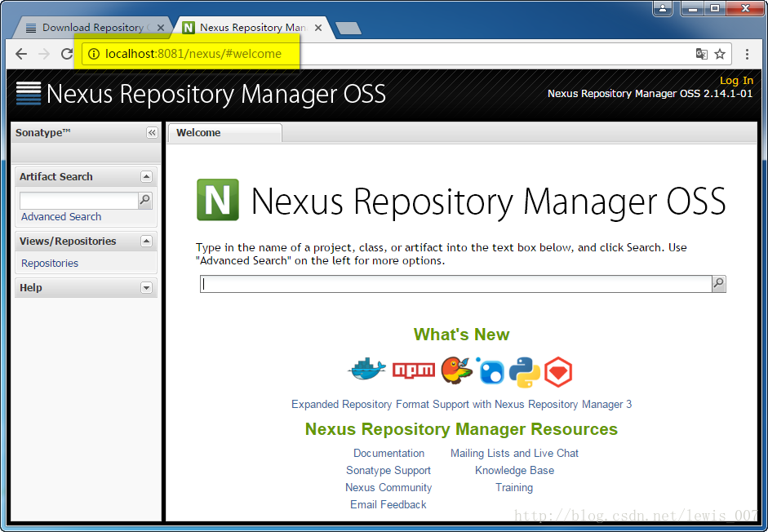Click the Welcome page search magnifier button
This screenshot has height=532, width=768.
[718, 284]
